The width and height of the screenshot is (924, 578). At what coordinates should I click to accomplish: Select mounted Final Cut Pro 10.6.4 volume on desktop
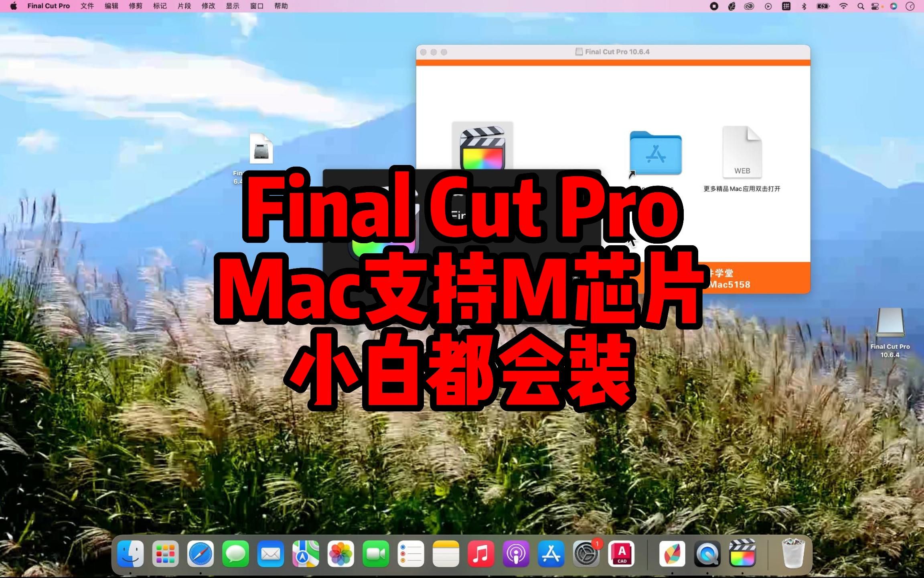click(x=890, y=323)
